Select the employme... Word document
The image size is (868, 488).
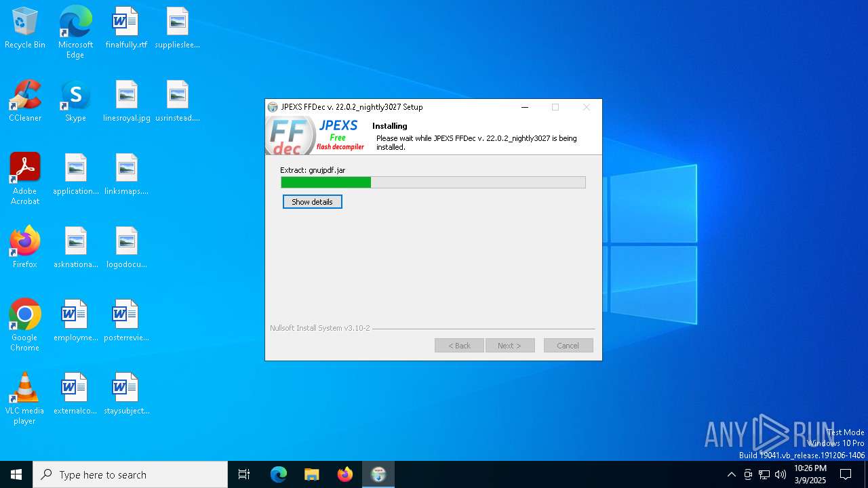75,321
